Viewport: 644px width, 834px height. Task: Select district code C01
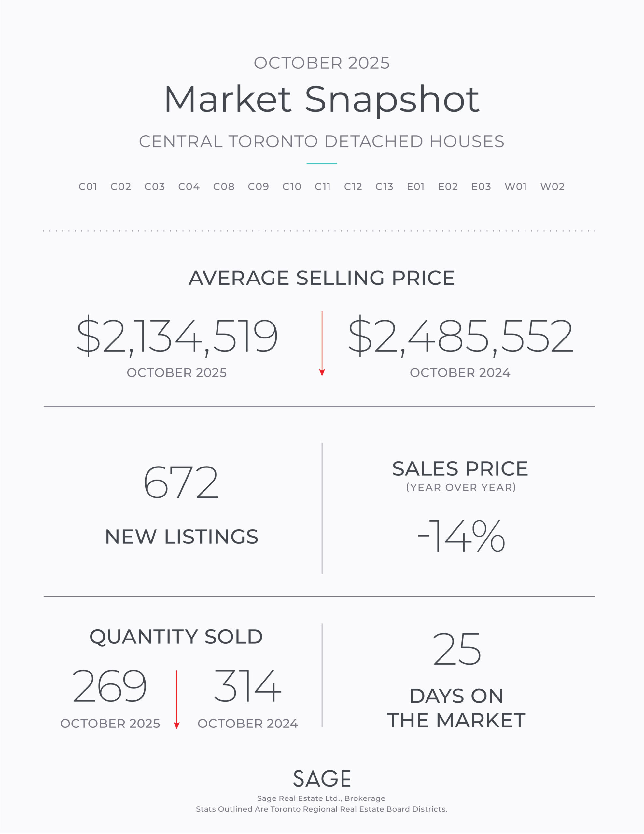pyautogui.click(x=88, y=187)
